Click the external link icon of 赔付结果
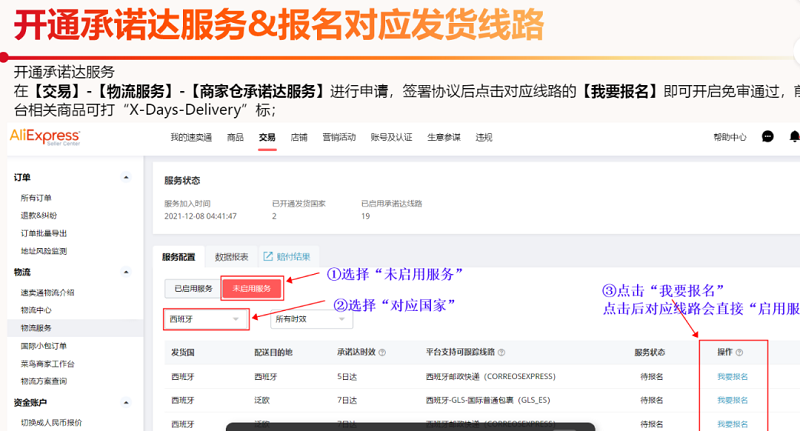Viewport: 800px width, 431px height. pyautogui.click(x=268, y=257)
